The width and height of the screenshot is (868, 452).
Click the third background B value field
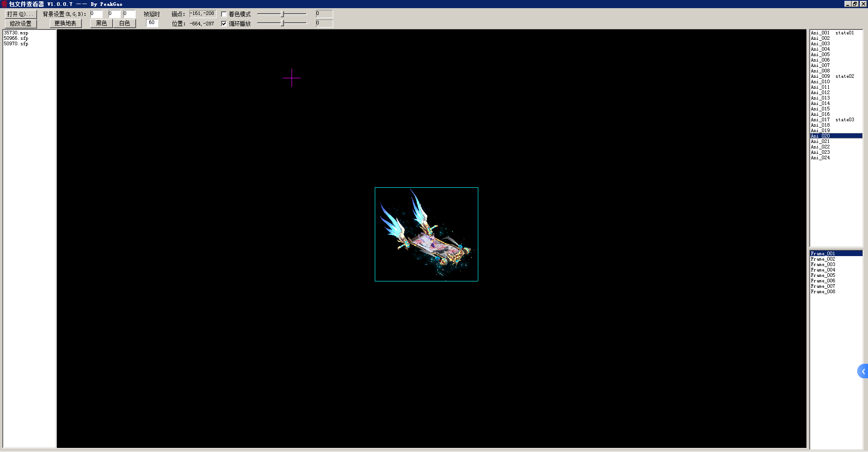129,14
